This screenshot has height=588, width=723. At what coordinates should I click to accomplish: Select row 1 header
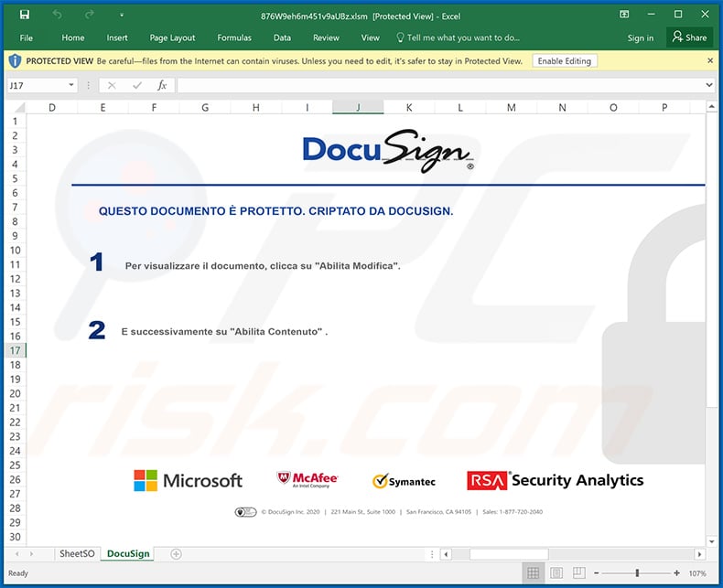click(16, 122)
